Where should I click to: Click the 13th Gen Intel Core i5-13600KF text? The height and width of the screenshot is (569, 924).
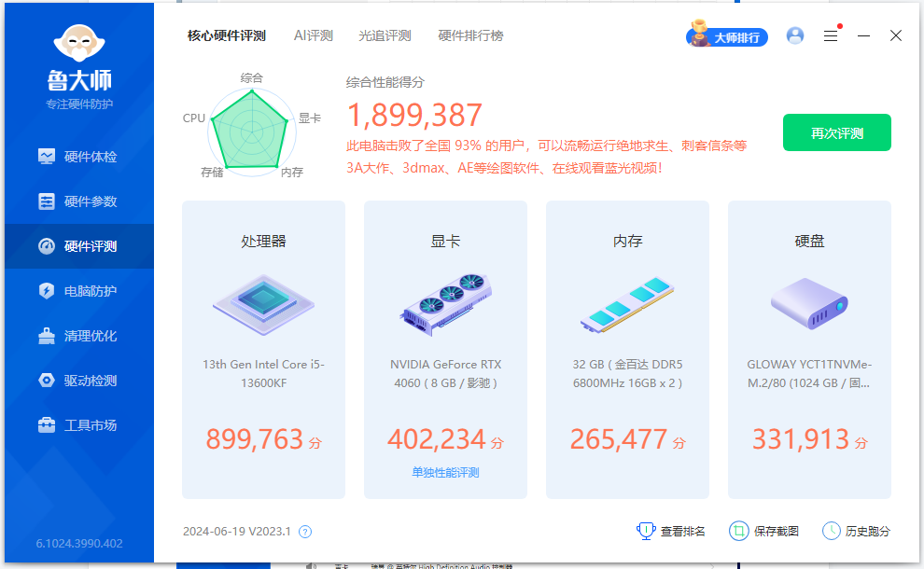263,374
